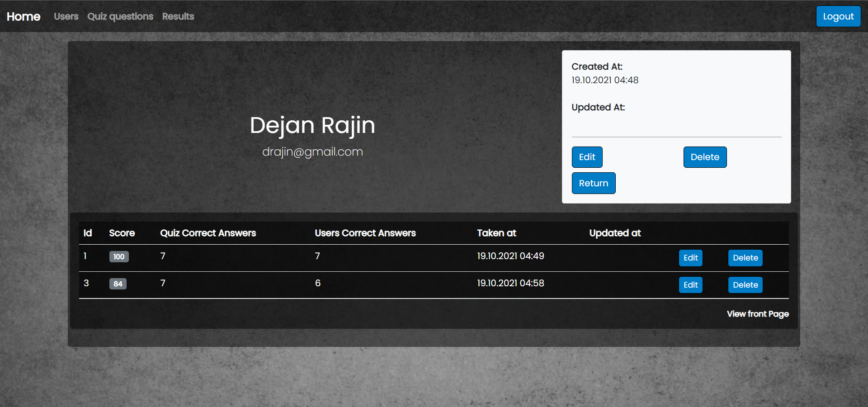Click the Logout button

click(838, 16)
